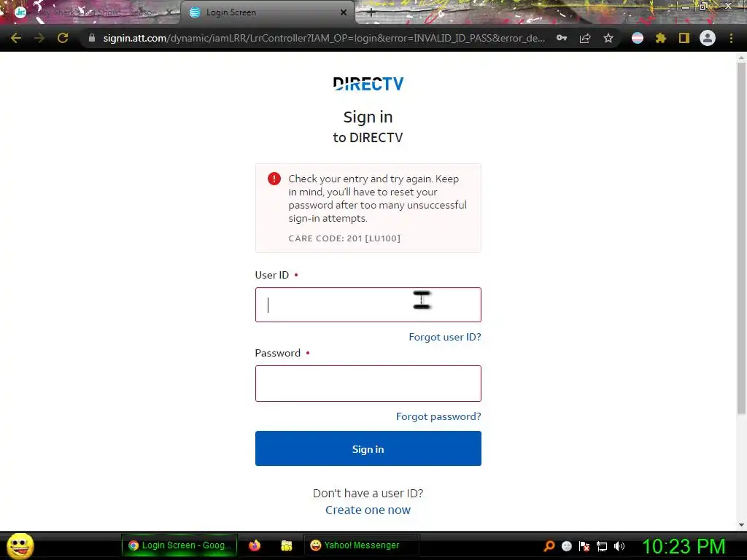Click the 'Don't have a user ID?' text
This screenshot has height=560, width=747.
point(368,494)
